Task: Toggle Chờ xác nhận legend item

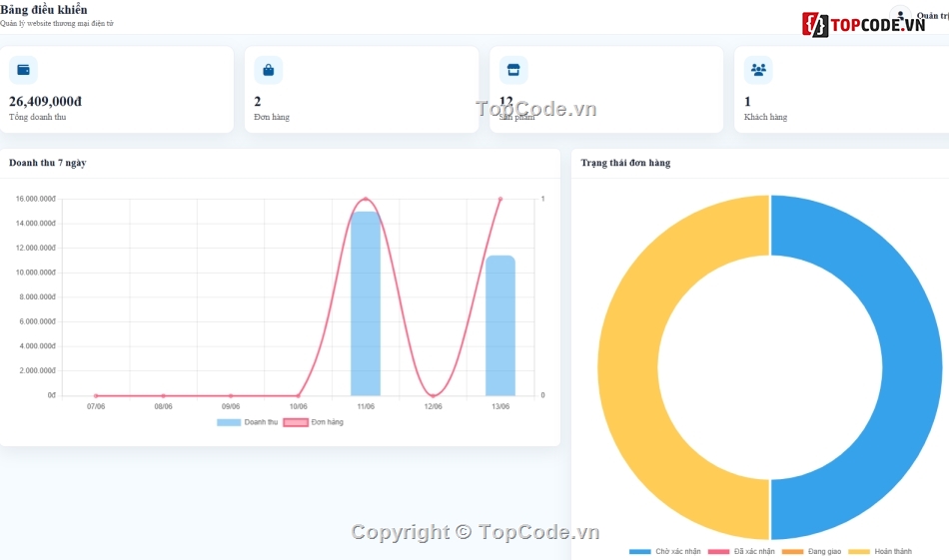Action: [664, 552]
